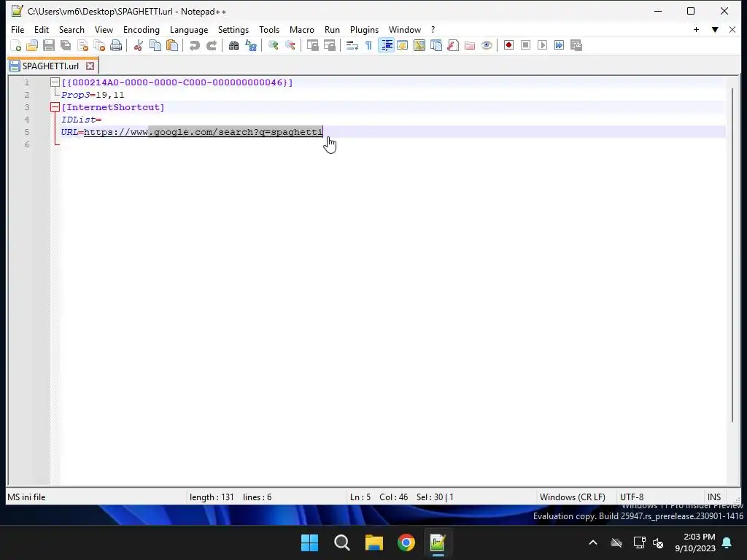This screenshot has height=560, width=747.
Task: Open the Language menu
Action: click(x=189, y=29)
